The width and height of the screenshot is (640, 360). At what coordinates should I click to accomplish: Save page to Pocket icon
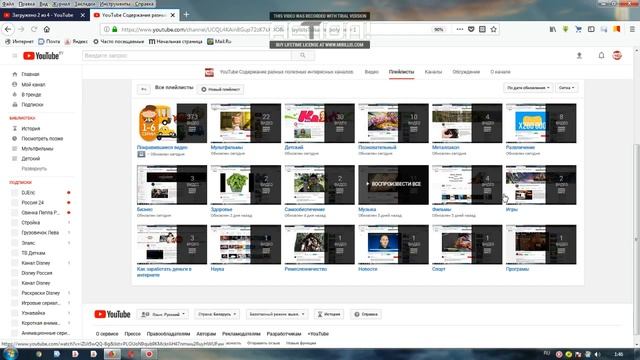tap(471, 29)
